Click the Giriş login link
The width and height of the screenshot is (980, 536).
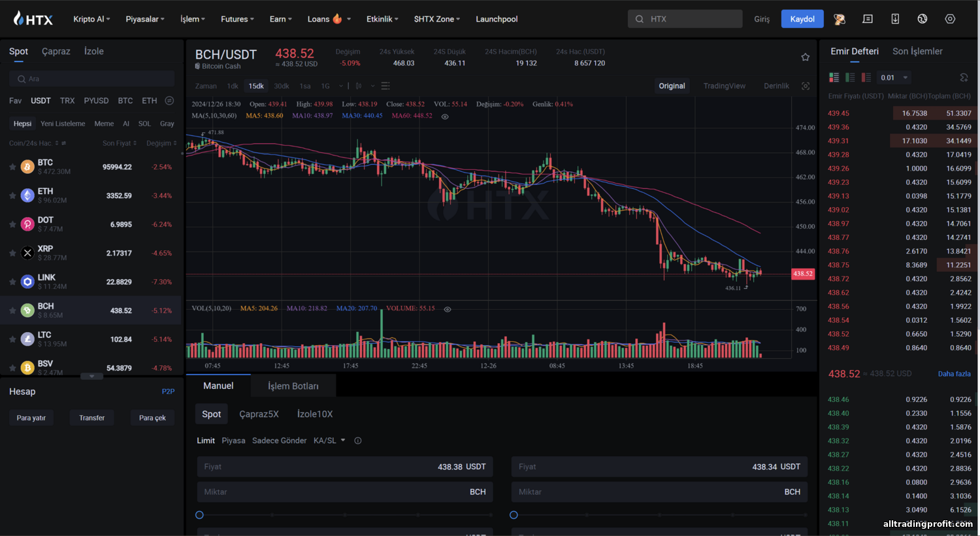click(x=762, y=19)
